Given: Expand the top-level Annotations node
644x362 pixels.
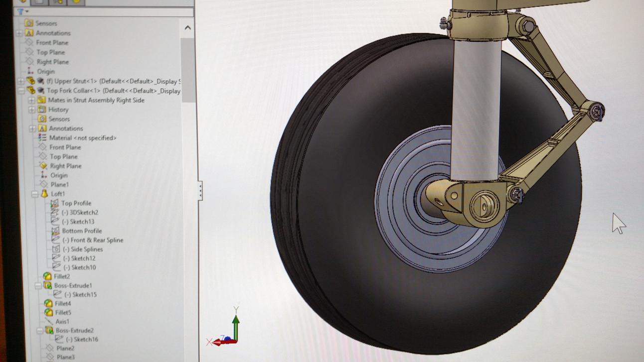Looking at the screenshot, I should pyautogui.click(x=19, y=33).
